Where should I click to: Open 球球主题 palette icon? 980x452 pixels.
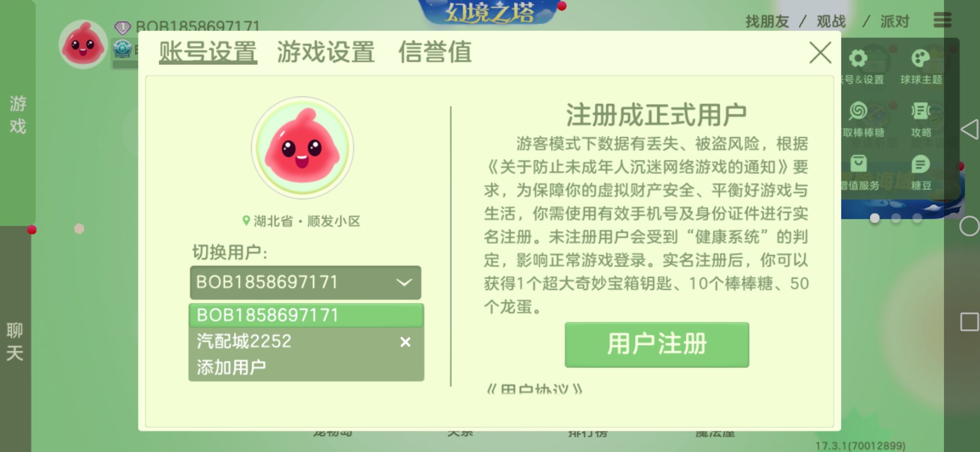click(x=920, y=59)
